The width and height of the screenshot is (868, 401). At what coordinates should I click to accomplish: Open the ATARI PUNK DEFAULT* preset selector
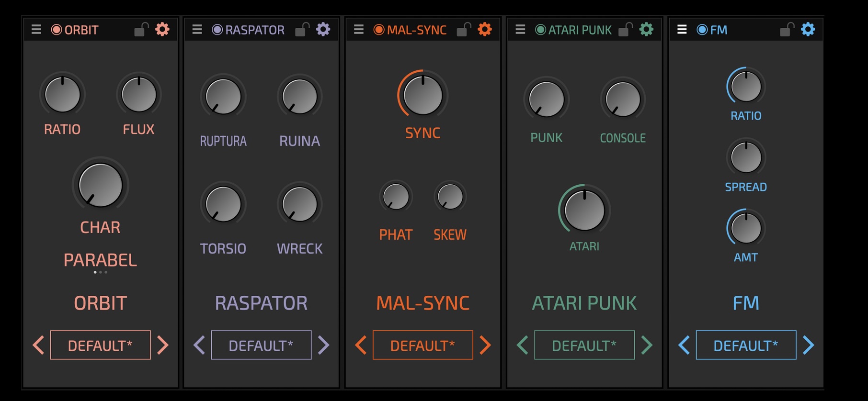pos(584,345)
